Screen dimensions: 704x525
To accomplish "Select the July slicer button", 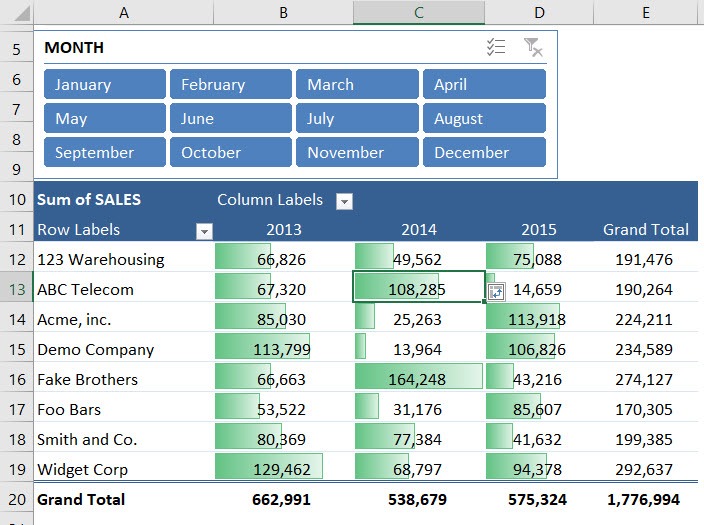I will [x=357, y=118].
